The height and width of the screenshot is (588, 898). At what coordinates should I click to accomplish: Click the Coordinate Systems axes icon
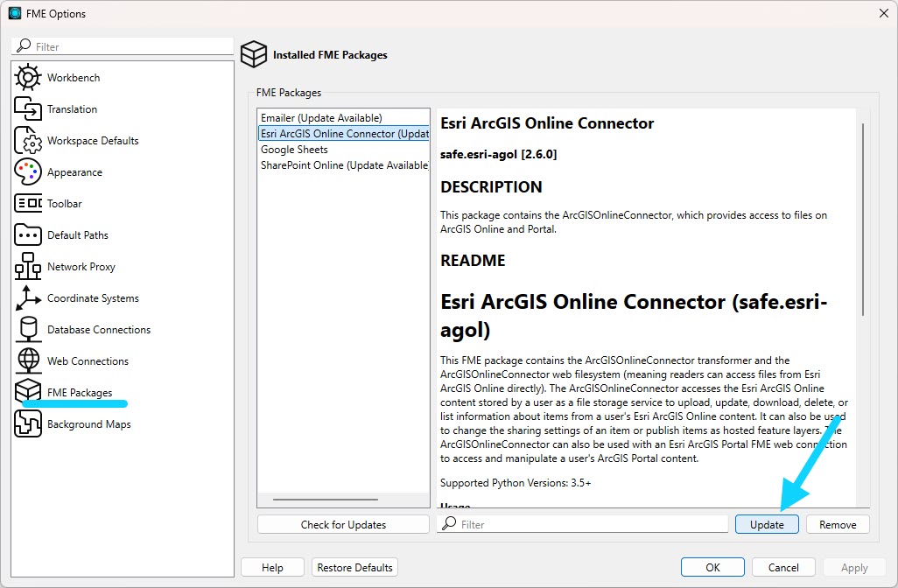coord(27,297)
